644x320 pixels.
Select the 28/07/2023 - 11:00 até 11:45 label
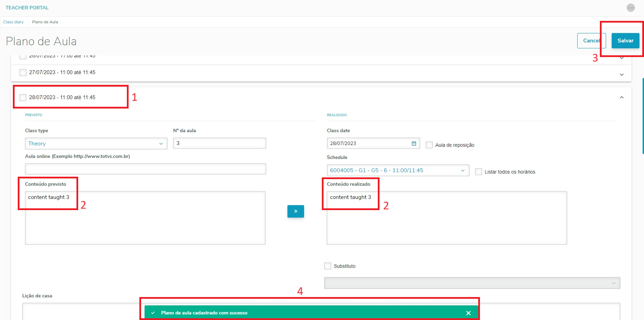(x=62, y=97)
